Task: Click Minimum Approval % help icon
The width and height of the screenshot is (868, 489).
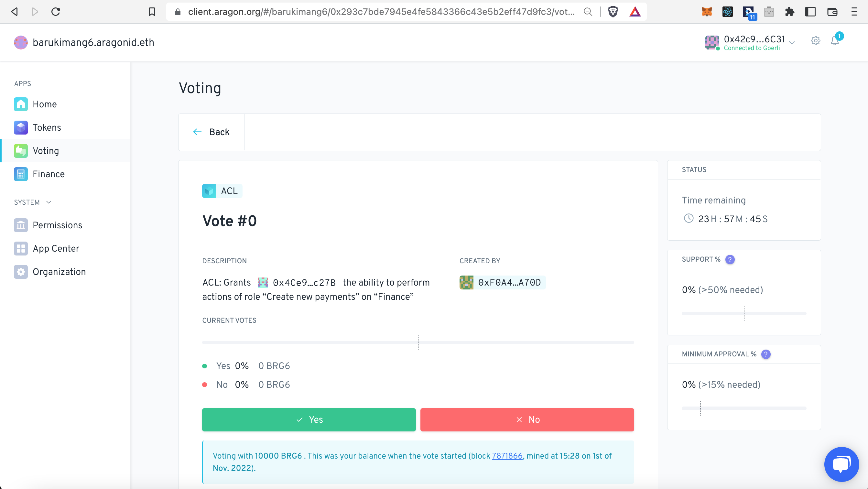Action: coord(766,354)
